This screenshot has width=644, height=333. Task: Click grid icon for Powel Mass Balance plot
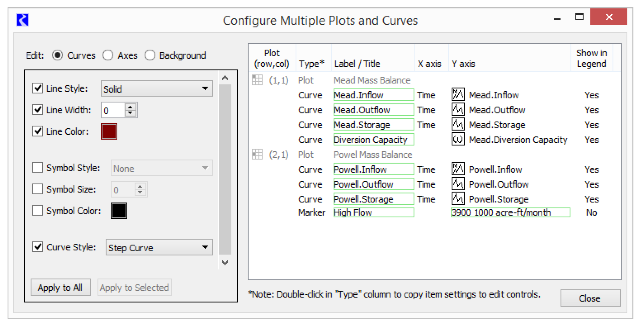point(257,154)
